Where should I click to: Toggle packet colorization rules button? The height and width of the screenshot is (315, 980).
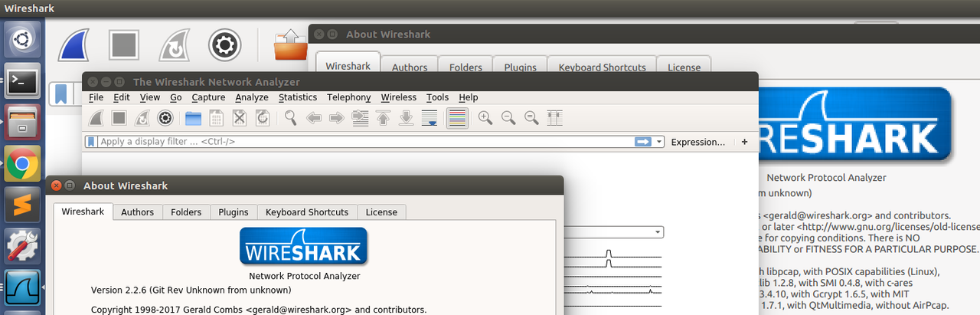(457, 117)
